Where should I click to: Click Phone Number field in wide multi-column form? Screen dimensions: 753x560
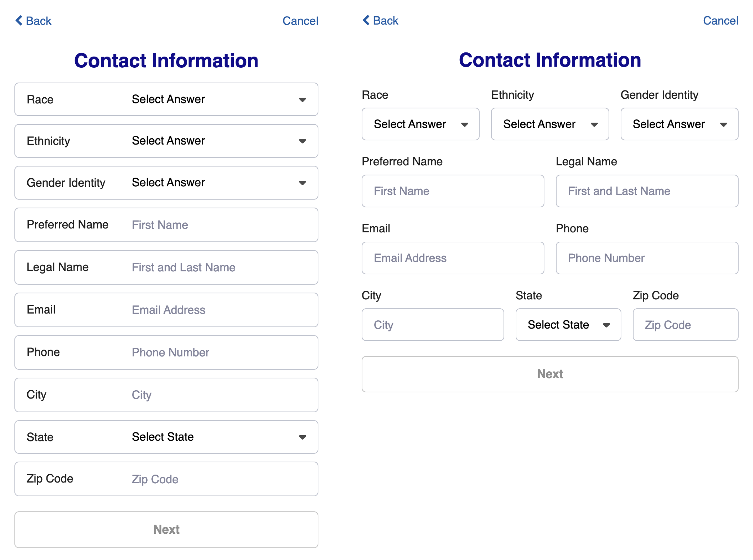pyautogui.click(x=647, y=258)
